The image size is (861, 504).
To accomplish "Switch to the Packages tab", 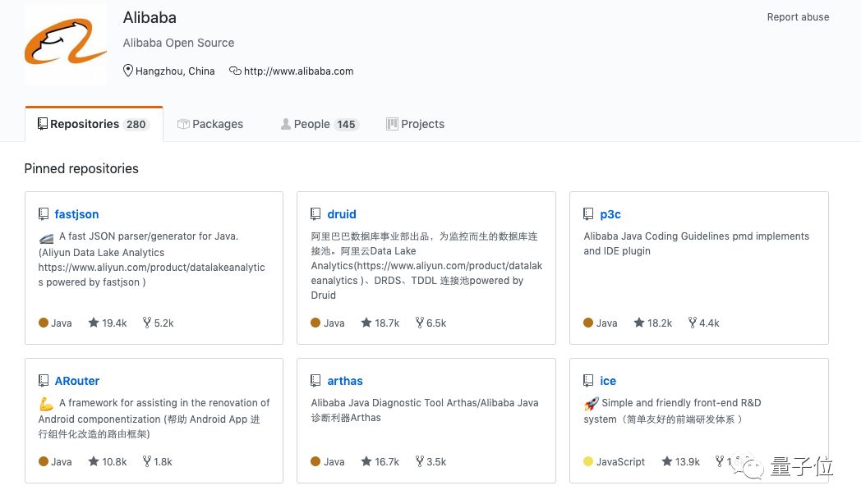I will (210, 124).
